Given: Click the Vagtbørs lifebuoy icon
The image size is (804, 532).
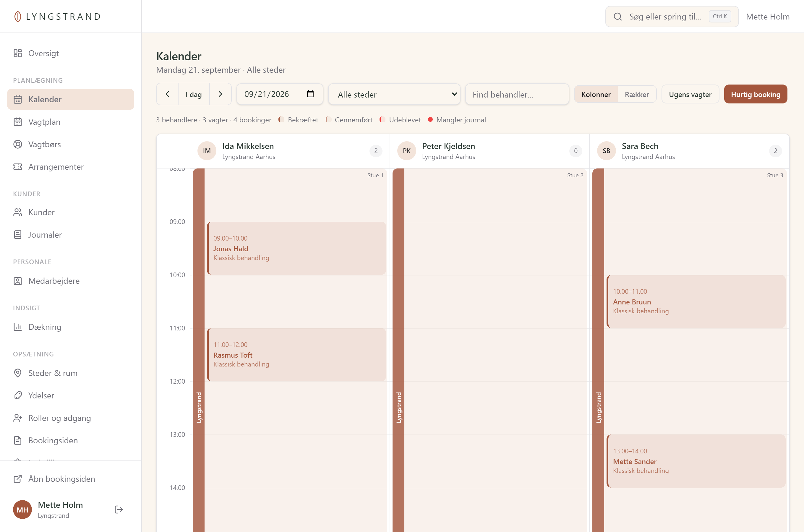Looking at the screenshot, I should tap(18, 144).
